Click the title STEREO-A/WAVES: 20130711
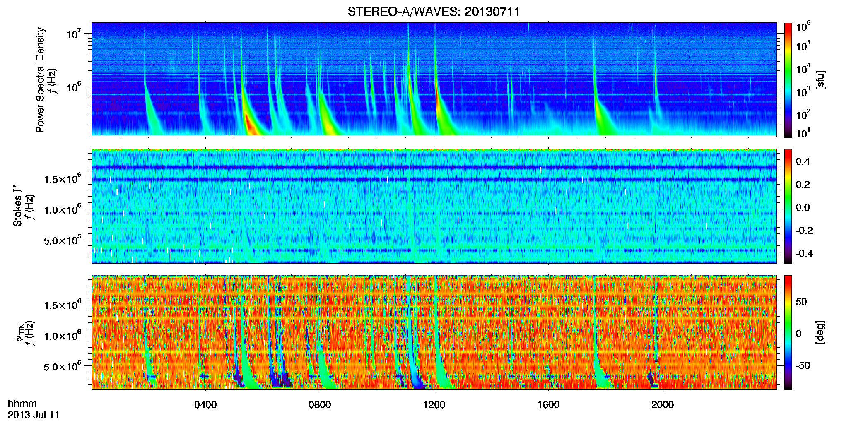868x447 pixels. point(434,12)
